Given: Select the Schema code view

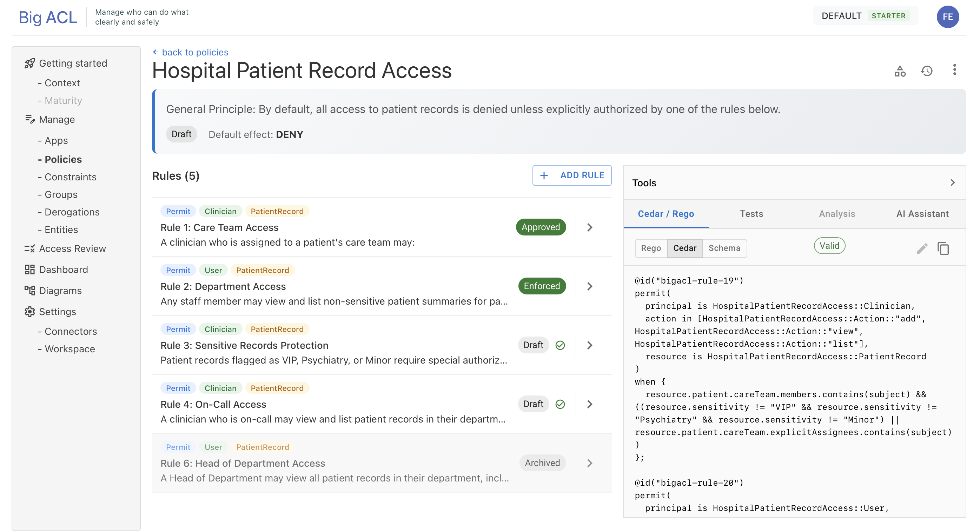Looking at the screenshot, I should tap(724, 248).
